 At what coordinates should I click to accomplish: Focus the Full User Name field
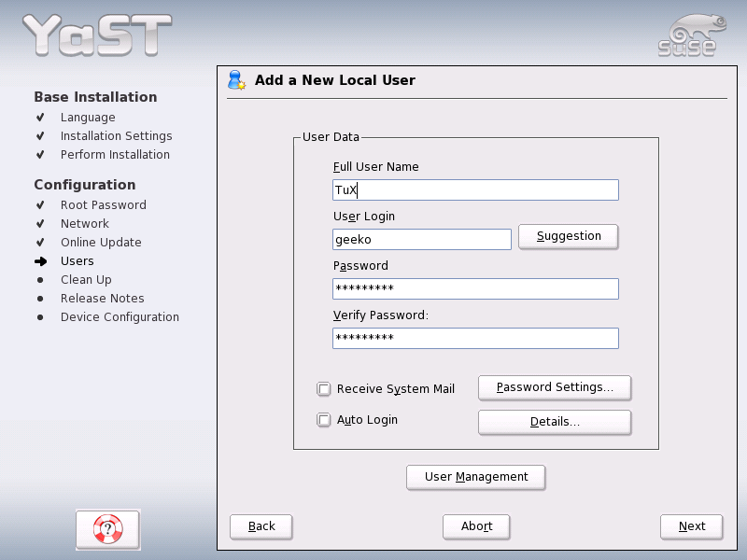pyautogui.click(x=475, y=190)
